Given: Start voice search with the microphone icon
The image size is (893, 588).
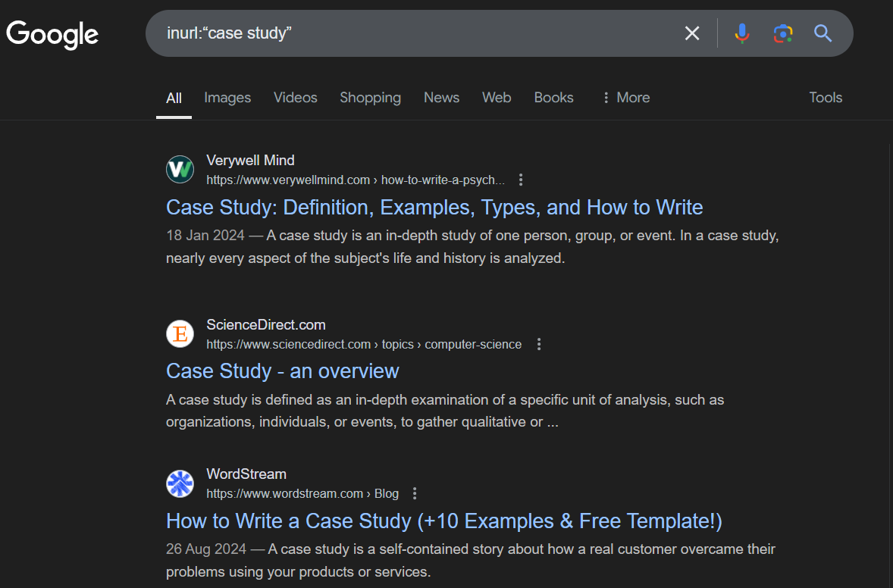Looking at the screenshot, I should pos(741,33).
